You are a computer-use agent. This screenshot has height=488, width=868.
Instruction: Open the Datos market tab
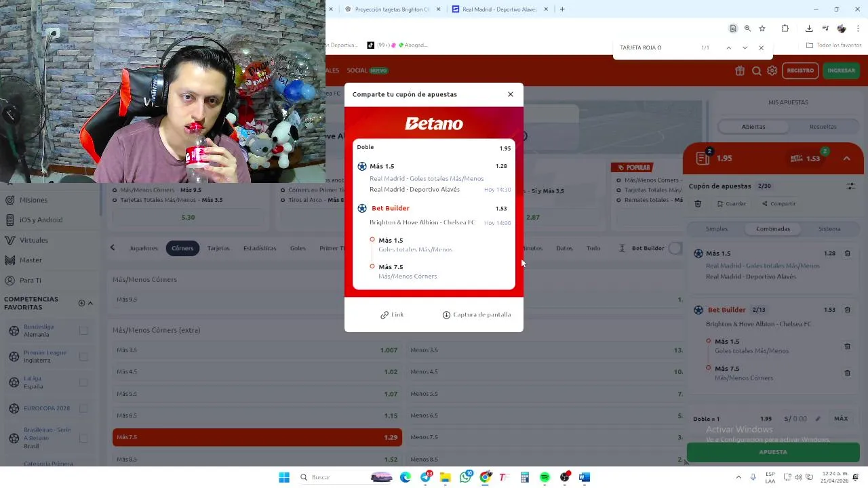point(564,248)
